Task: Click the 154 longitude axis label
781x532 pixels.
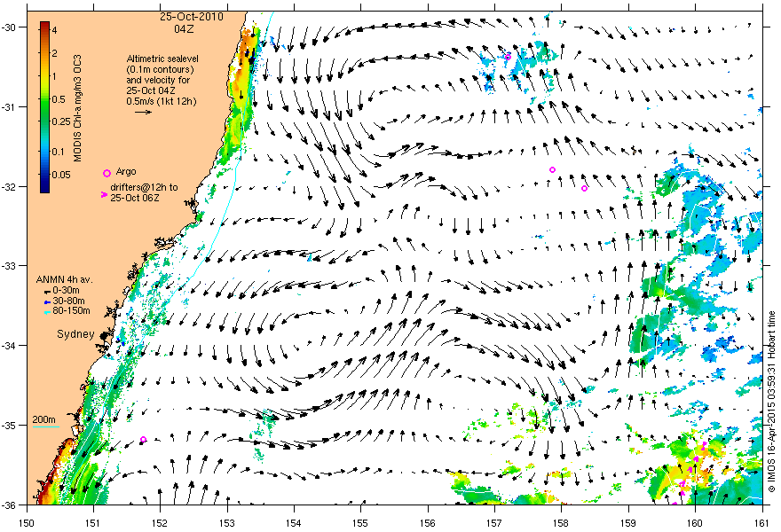Action: [294, 523]
